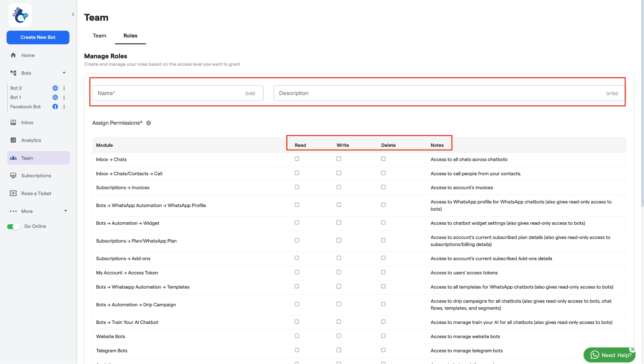The width and height of the screenshot is (644, 364).
Task: Check Write for Telegram Bots
Action: [339, 350]
